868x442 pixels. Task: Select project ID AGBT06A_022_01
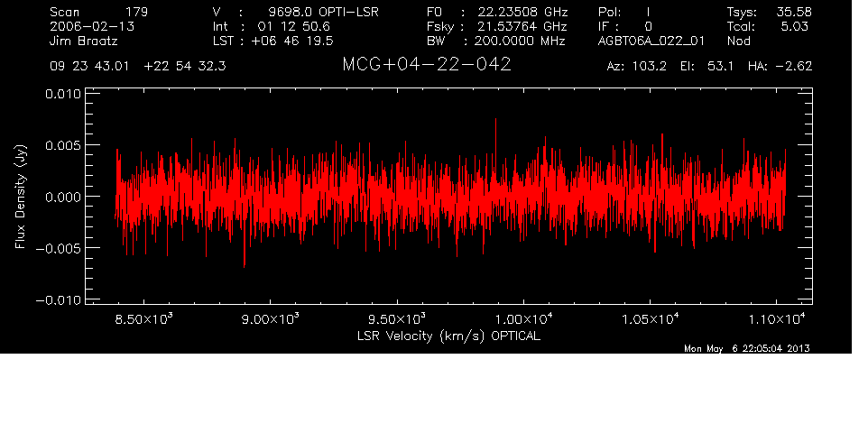(651, 41)
